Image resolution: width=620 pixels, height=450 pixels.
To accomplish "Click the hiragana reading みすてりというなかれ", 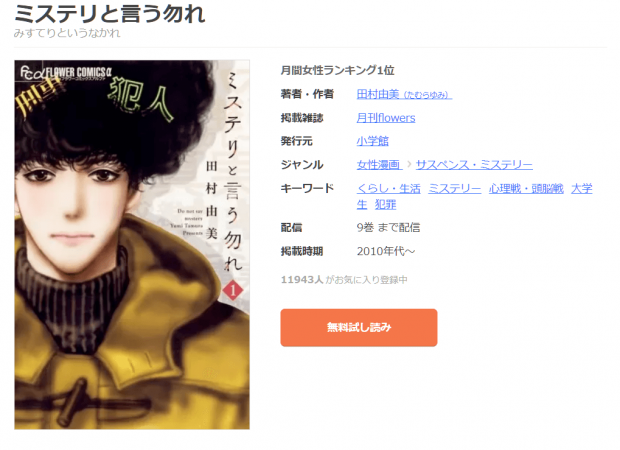I will (x=67, y=33).
